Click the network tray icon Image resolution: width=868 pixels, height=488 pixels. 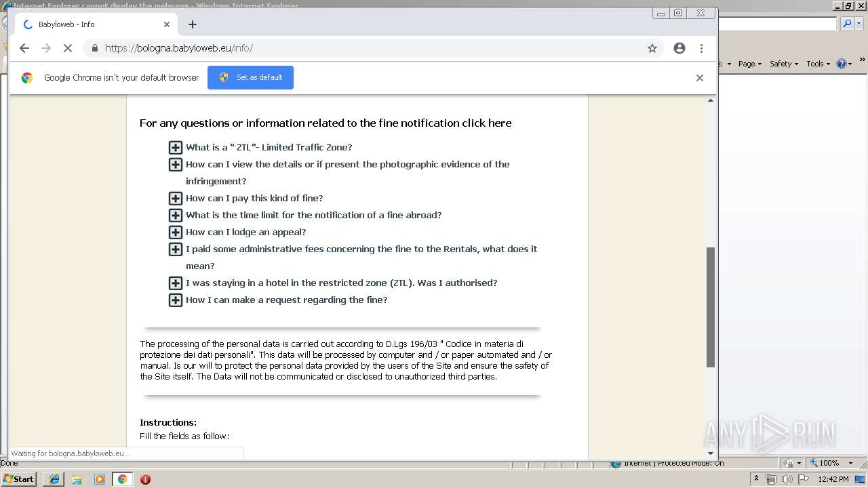[771, 479]
